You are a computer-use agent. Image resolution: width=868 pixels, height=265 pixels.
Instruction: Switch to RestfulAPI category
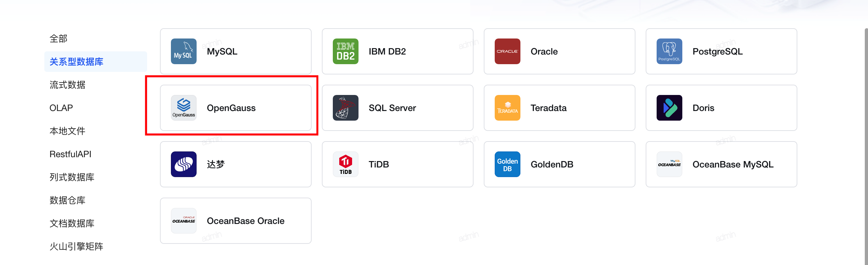(x=70, y=154)
